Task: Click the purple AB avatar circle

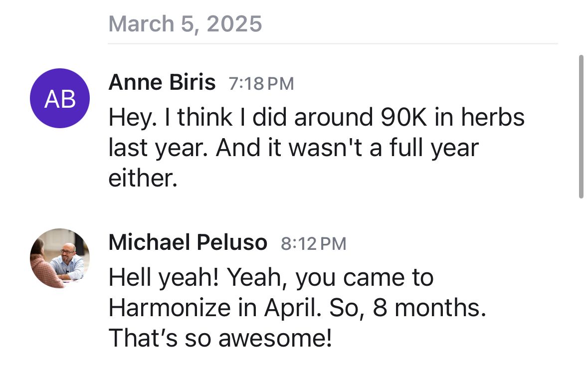Action: 60,98
